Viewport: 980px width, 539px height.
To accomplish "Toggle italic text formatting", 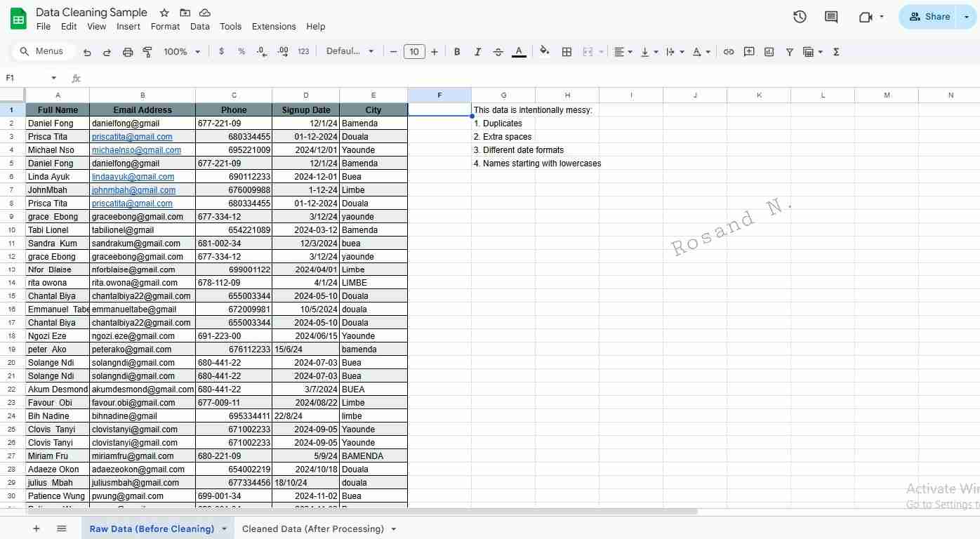I will 477,52.
